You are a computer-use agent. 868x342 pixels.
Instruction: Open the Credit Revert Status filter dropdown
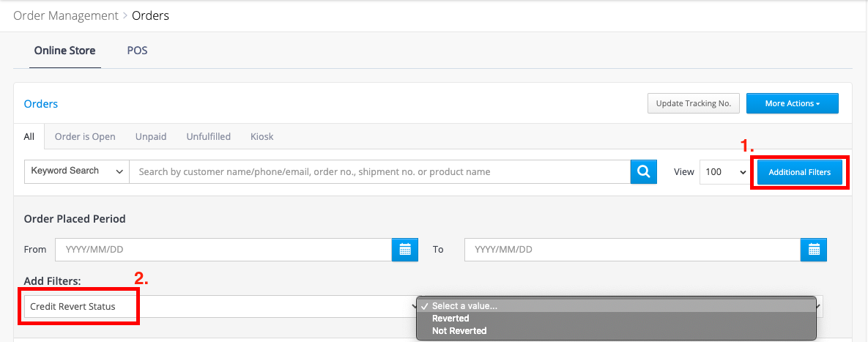(x=220, y=306)
